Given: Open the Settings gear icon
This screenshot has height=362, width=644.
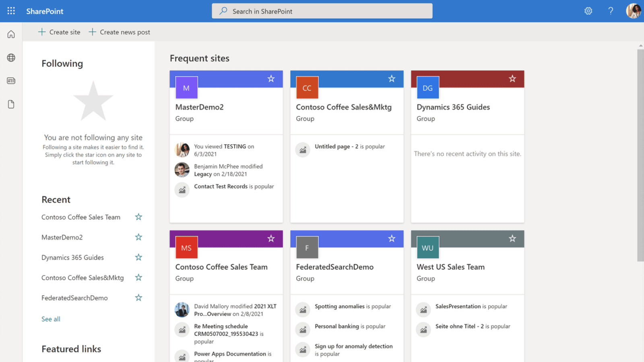Looking at the screenshot, I should (588, 11).
